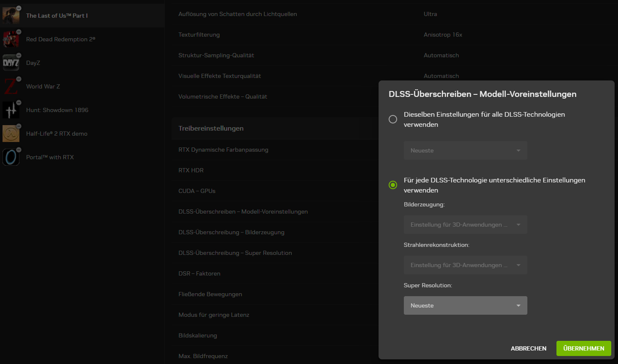Select 'Für jede DLSS-Technologie unterschiedliche Einstellungen' radio option
Viewport: 618px width, 364px height.
pos(393,185)
